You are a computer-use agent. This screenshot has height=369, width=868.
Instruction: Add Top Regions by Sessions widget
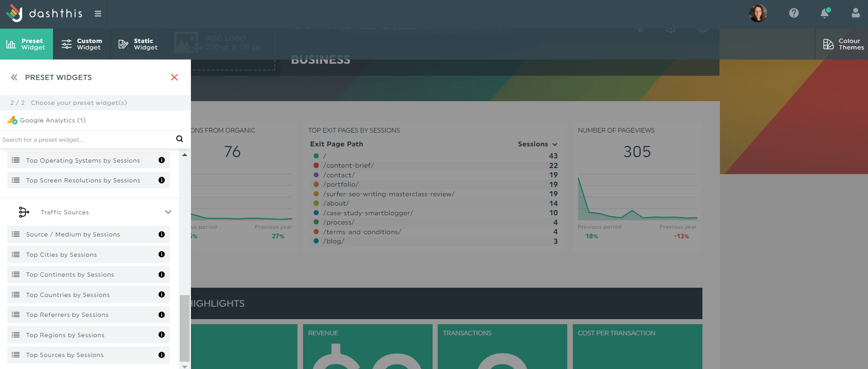coord(89,335)
